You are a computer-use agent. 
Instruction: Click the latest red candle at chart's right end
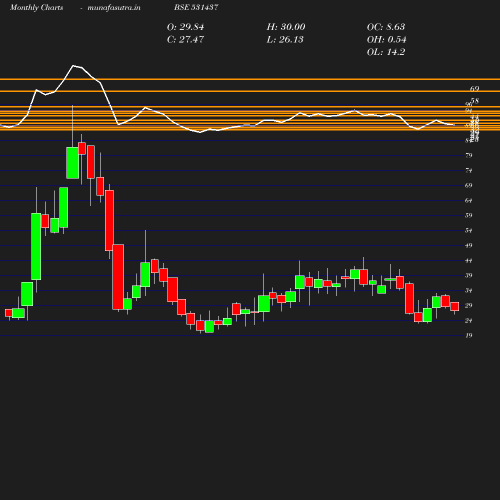tap(455, 307)
